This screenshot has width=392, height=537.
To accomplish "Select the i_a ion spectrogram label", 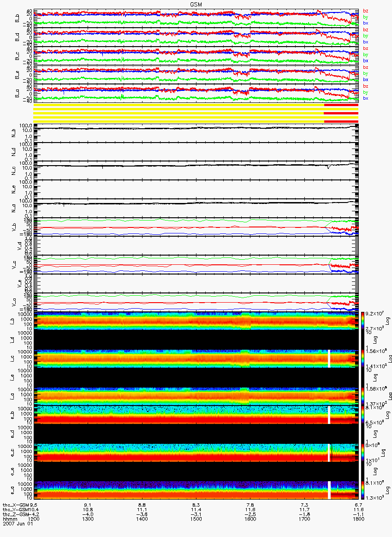I will point(12,397).
